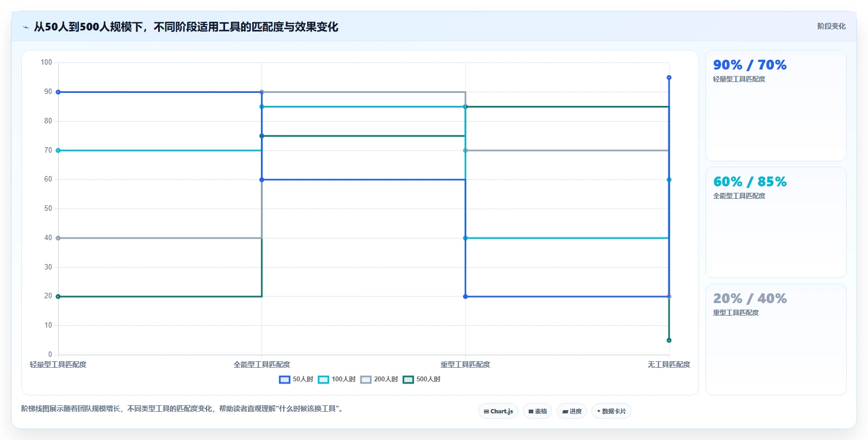Click the gray 200人时 point at 40 on the left
This screenshot has height=440, width=868.
pyautogui.click(x=58, y=238)
